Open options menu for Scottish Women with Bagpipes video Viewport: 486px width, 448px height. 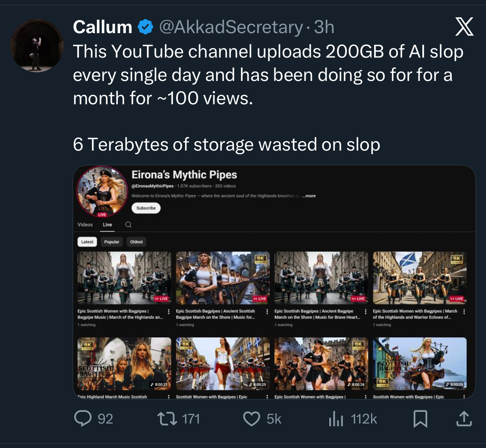[x=268, y=397]
